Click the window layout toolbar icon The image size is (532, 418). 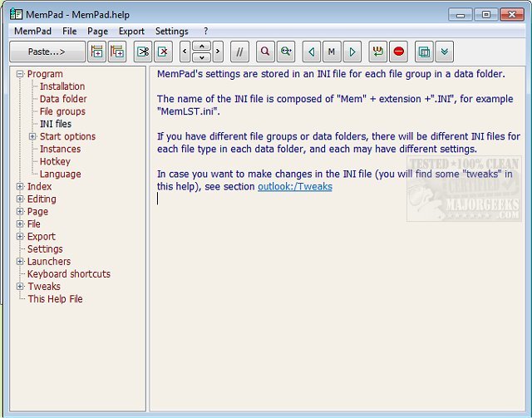click(x=424, y=52)
